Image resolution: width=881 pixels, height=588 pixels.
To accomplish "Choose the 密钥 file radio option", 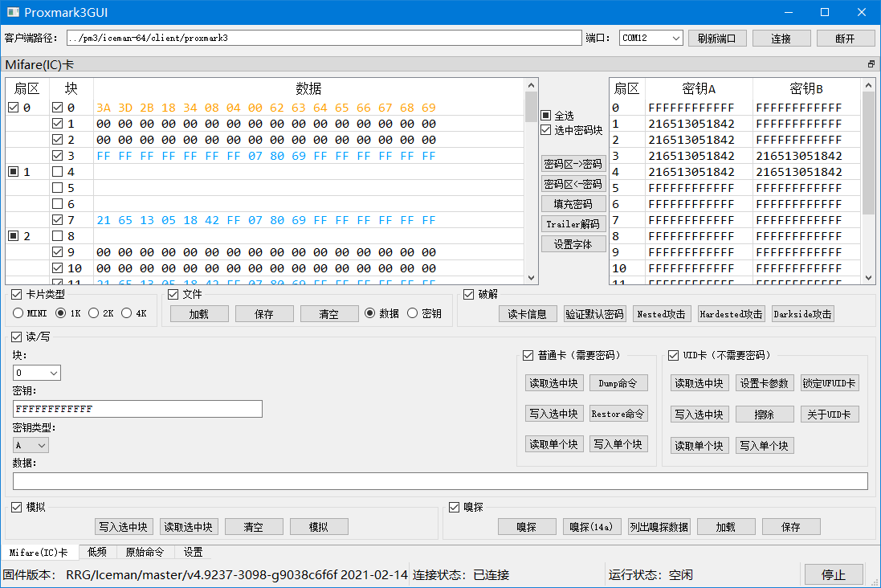I will (413, 313).
